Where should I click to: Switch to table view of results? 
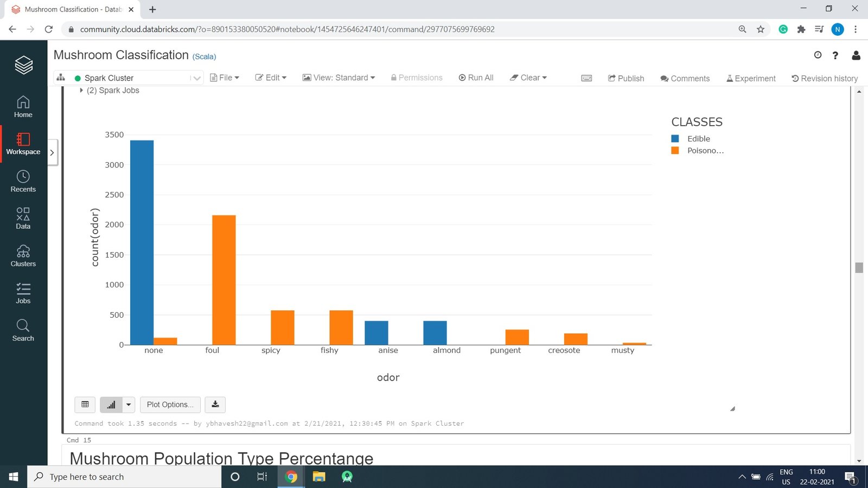click(85, 404)
